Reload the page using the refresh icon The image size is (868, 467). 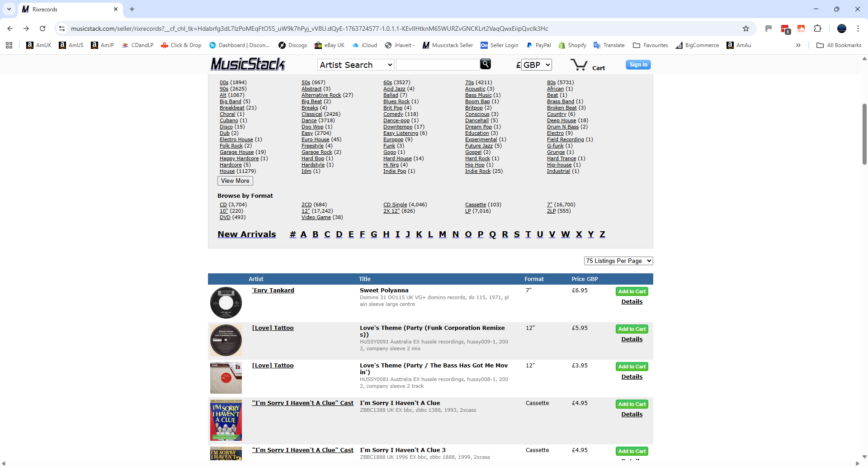(42, 29)
